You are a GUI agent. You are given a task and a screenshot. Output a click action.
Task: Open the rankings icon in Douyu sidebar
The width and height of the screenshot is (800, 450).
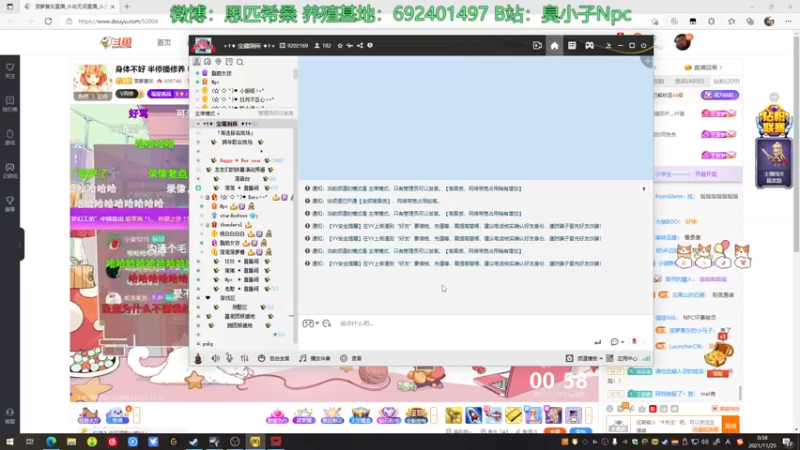10,104
